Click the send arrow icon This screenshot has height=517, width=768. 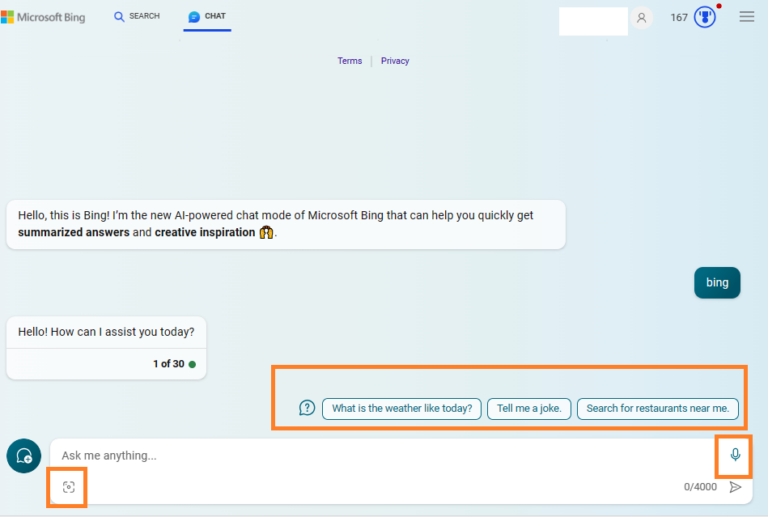coord(735,487)
